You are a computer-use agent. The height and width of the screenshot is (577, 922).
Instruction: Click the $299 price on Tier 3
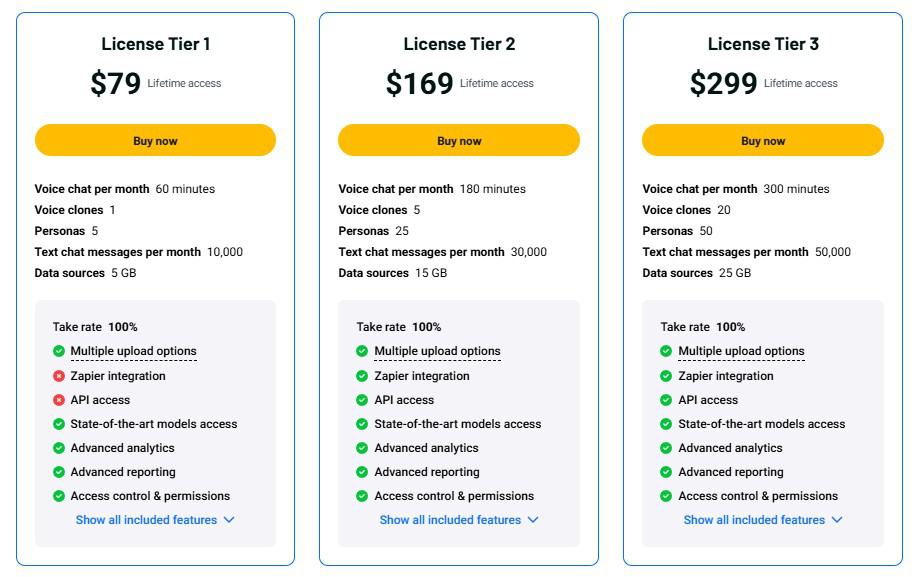tap(723, 84)
